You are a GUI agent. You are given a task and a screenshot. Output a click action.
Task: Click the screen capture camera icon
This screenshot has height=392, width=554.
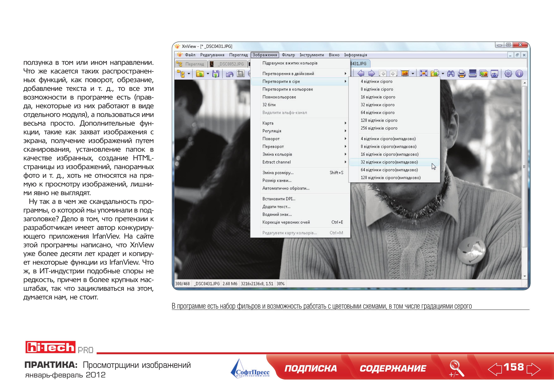point(494,74)
